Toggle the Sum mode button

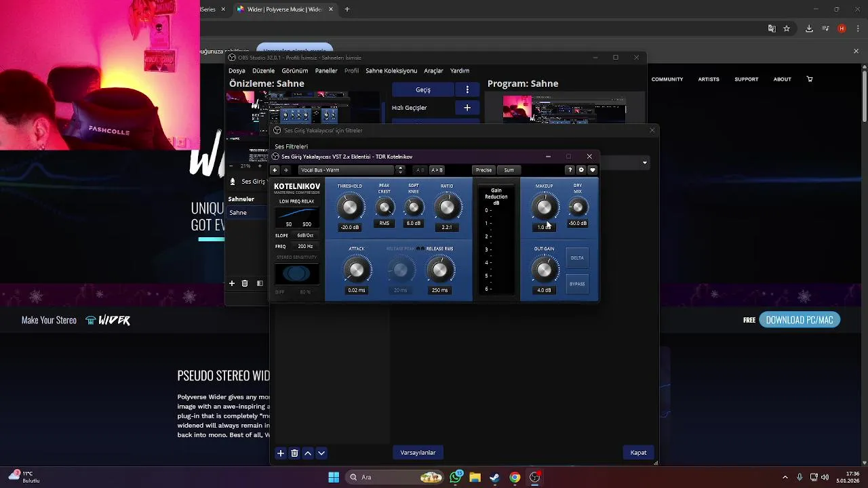coord(509,170)
